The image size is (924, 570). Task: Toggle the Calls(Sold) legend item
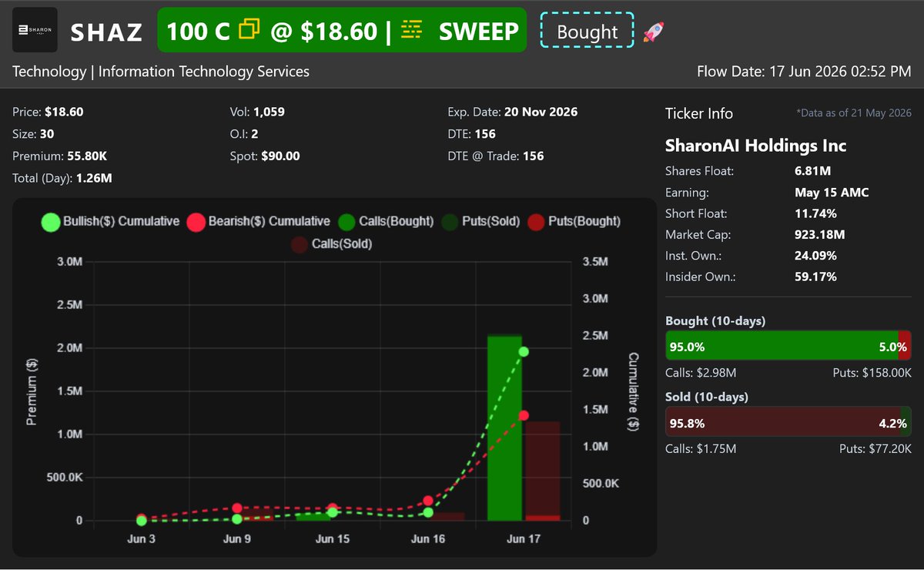tap(332, 244)
